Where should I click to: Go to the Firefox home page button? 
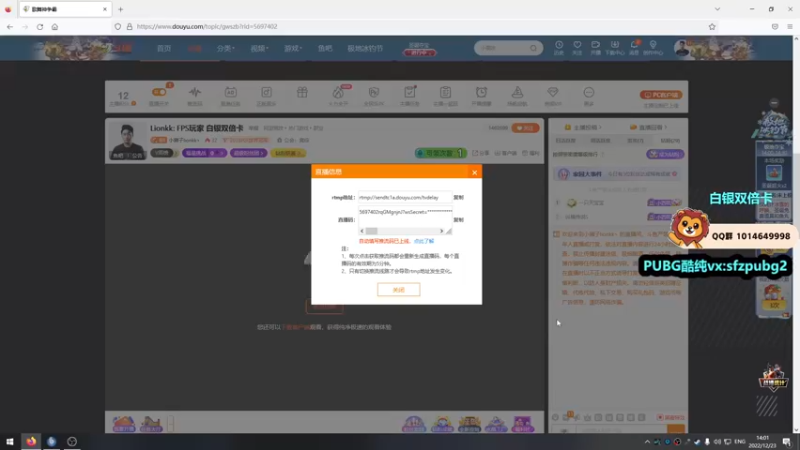(55, 27)
